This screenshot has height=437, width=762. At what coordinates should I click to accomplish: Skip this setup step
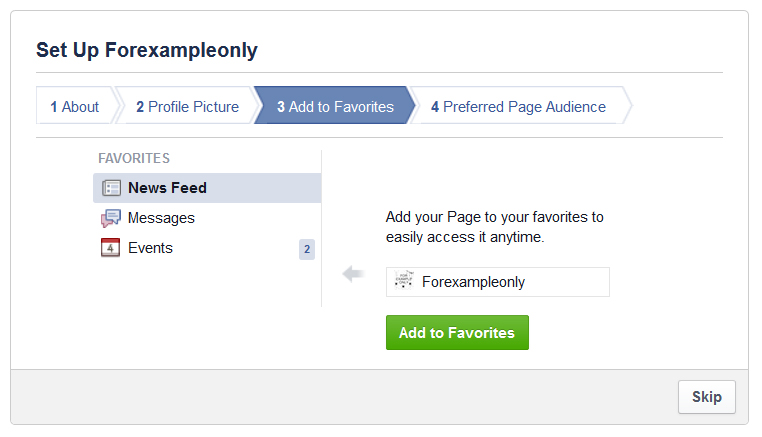pyautogui.click(x=707, y=397)
